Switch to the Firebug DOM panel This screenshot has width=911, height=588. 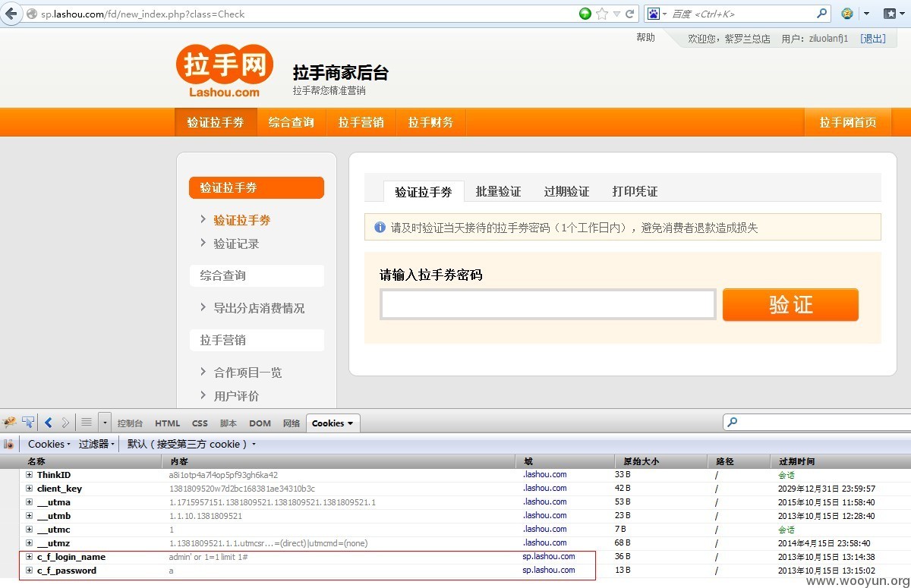point(260,423)
